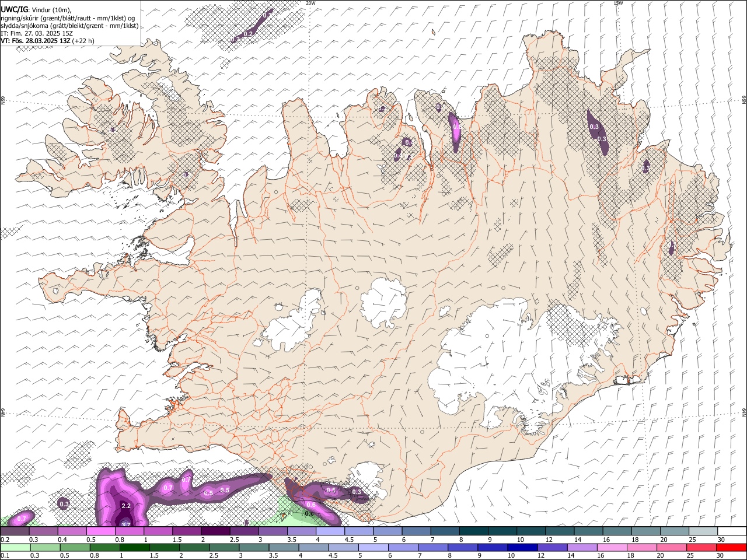This screenshot has height=560, width=747.
Task: Pick the dark teal swatch labeled 8 in snow legend
Action: 473,531
